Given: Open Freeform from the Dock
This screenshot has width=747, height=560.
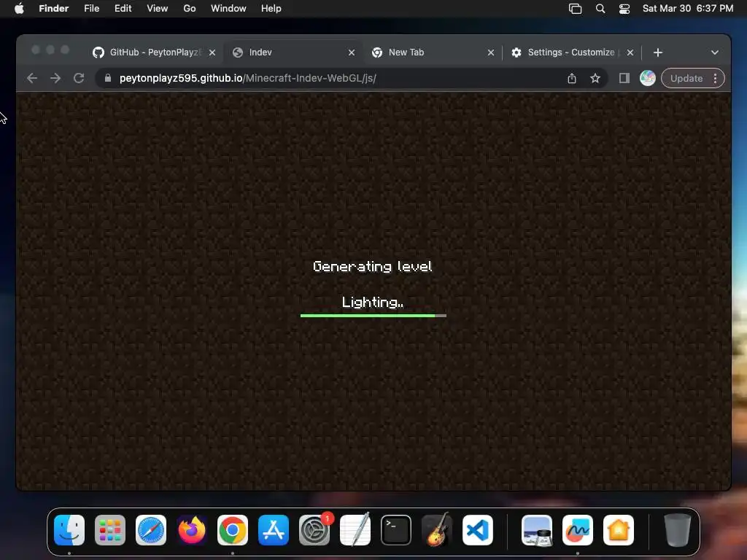Looking at the screenshot, I should [578, 530].
